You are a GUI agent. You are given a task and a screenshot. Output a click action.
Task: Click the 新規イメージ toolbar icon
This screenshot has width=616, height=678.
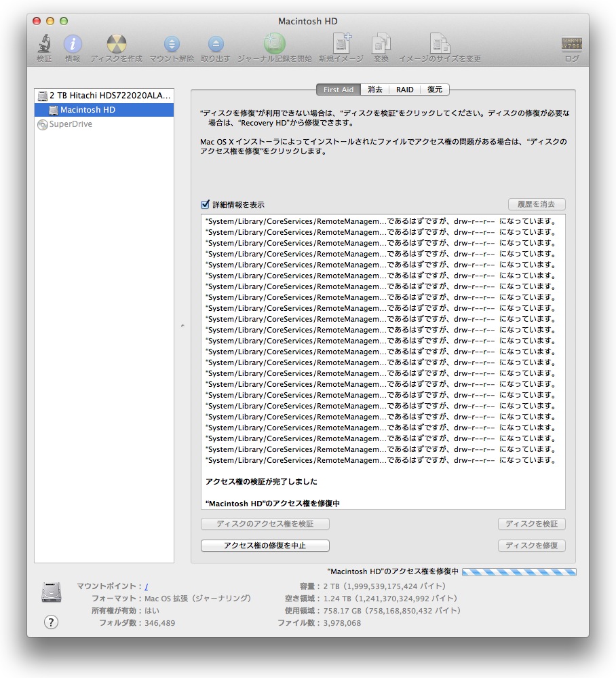pyautogui.click(x=341, y=45)
